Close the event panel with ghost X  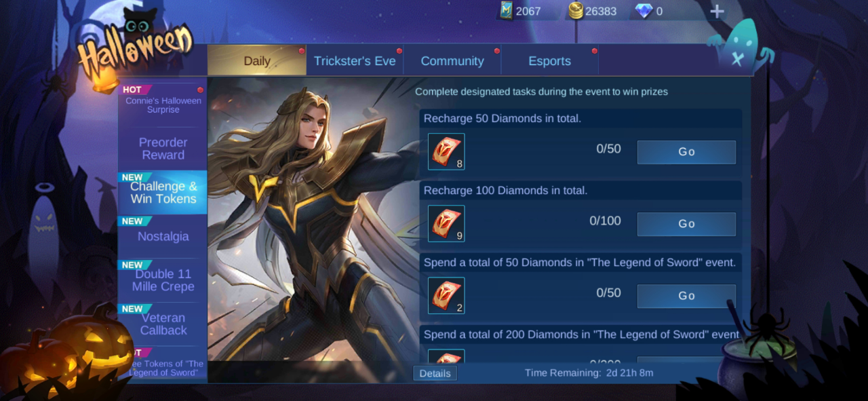point(738,59)
